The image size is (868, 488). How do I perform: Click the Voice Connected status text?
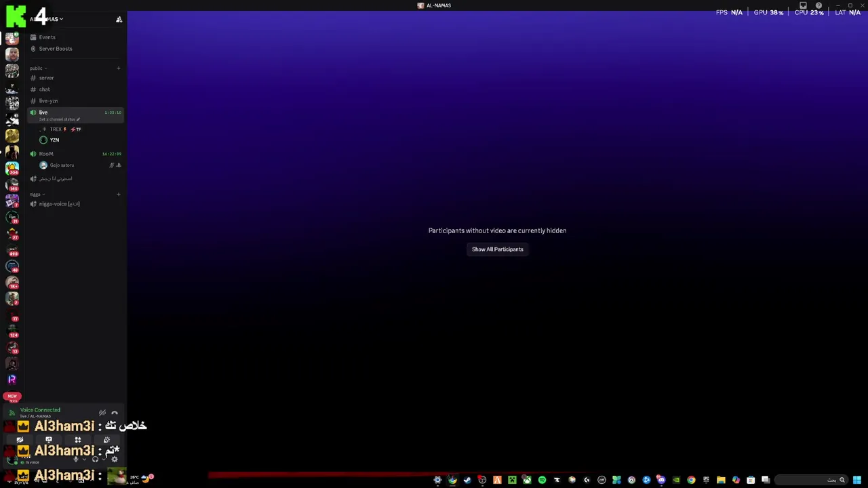(x=40, y=410)
